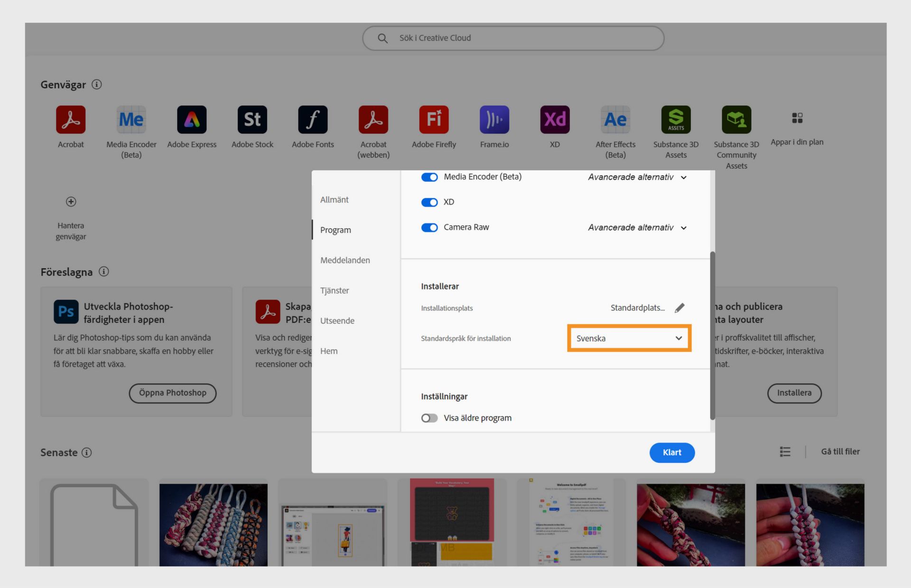This screenshot has height=588, width=911.
Task: Enable Visa äldre program toggle
Action: point(429,418)
